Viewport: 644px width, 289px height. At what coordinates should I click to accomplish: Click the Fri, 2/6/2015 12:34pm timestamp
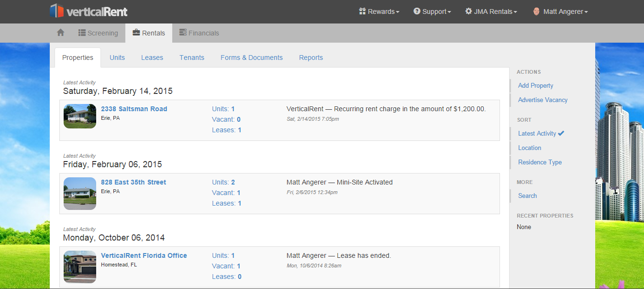[312, 192]
